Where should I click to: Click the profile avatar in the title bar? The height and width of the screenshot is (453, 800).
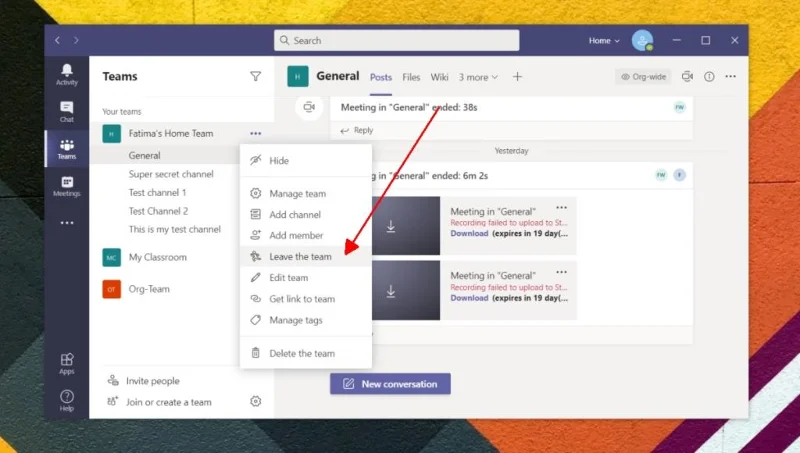(642, 40)
